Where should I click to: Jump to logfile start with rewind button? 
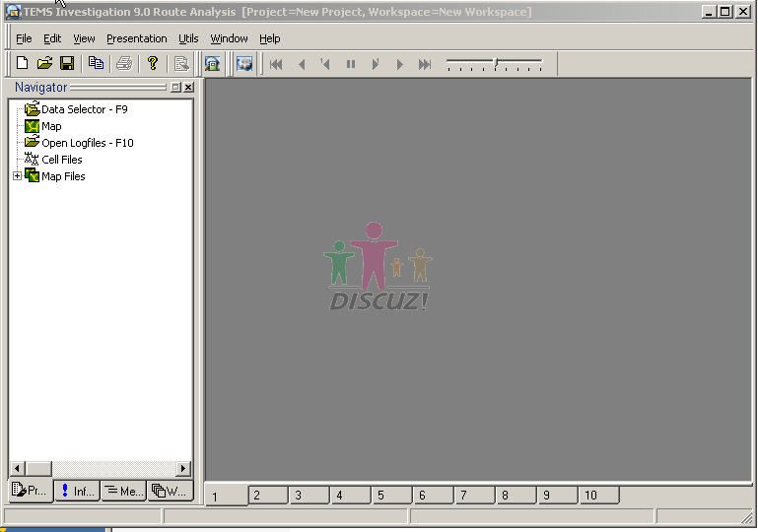pyautogui.click(x=277, y=64)
